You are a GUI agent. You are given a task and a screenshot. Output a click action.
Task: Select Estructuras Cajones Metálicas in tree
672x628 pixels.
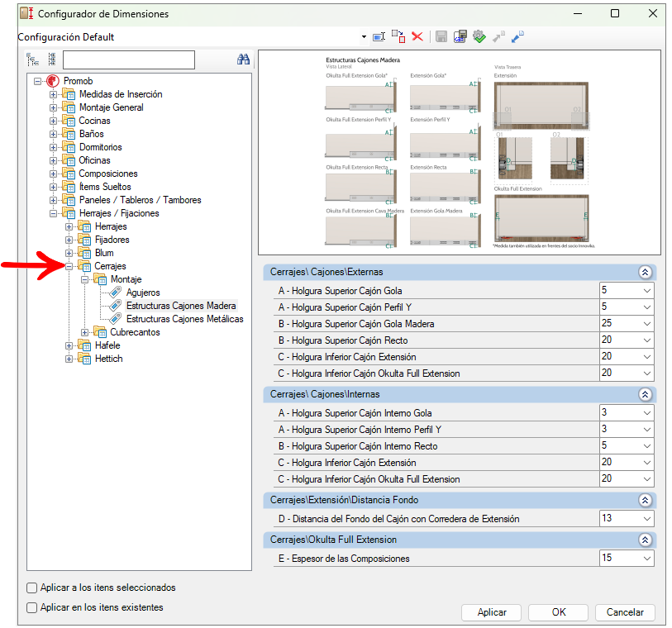[x=184, y=319]
